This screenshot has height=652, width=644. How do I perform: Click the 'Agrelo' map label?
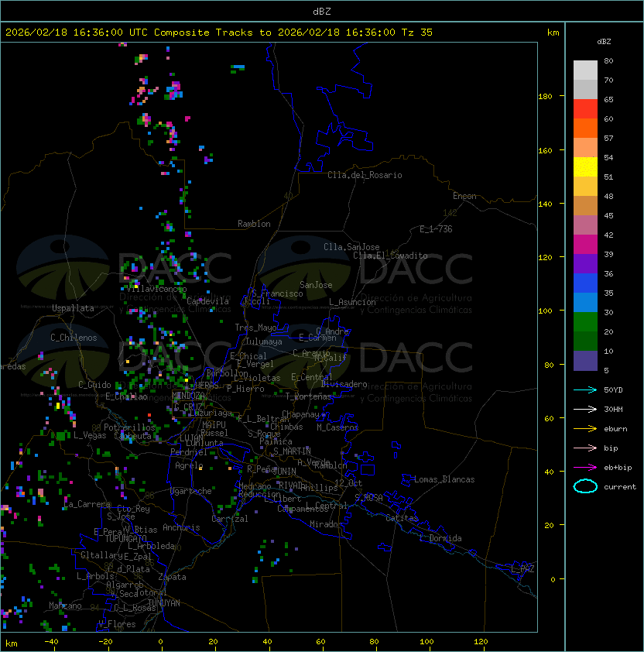pyautogui.click(x=189, y=465)
